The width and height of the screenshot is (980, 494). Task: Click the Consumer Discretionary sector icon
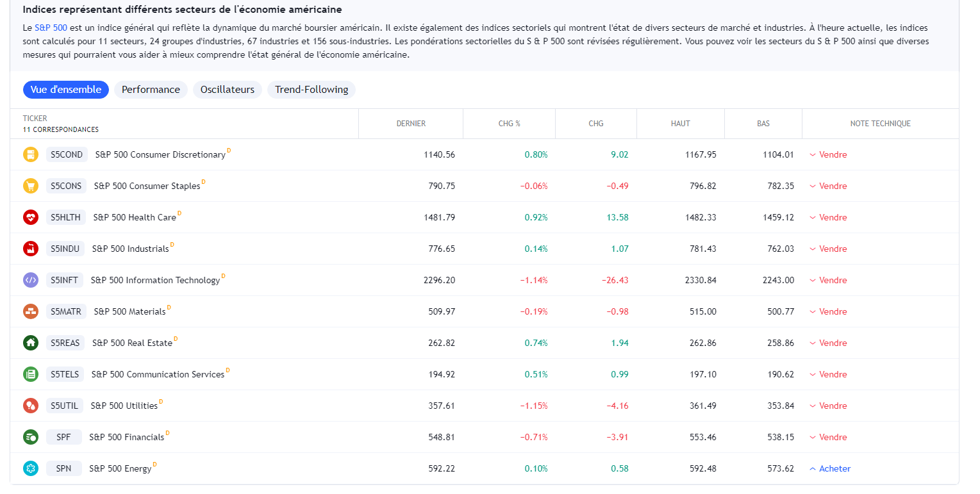(31, 154)
